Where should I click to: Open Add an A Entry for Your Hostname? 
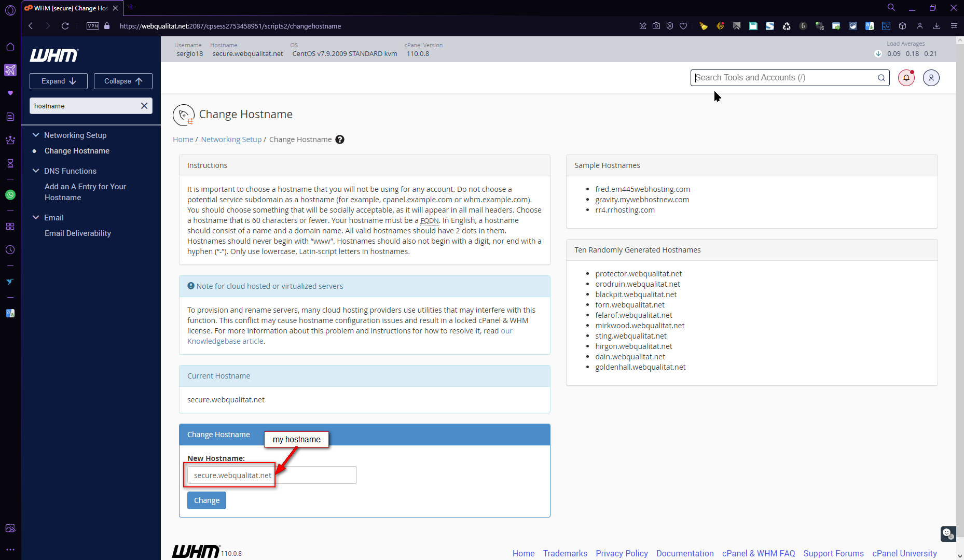click(x=85, y=192)
